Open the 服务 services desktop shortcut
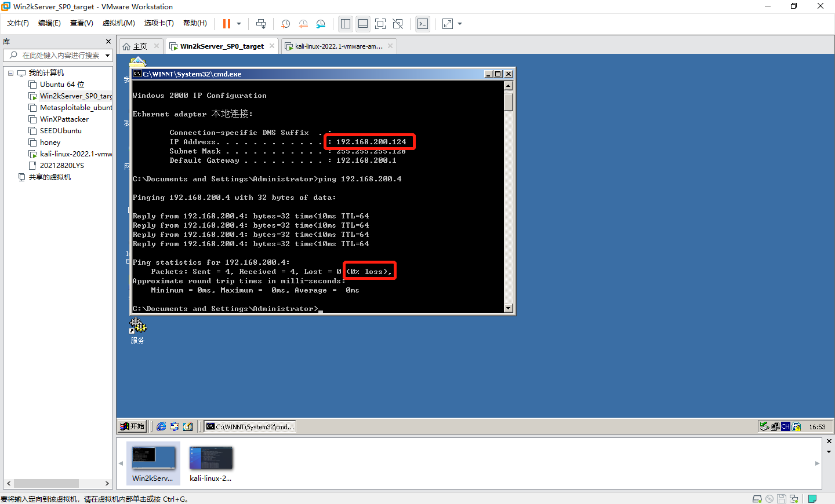 click(137, 331)
